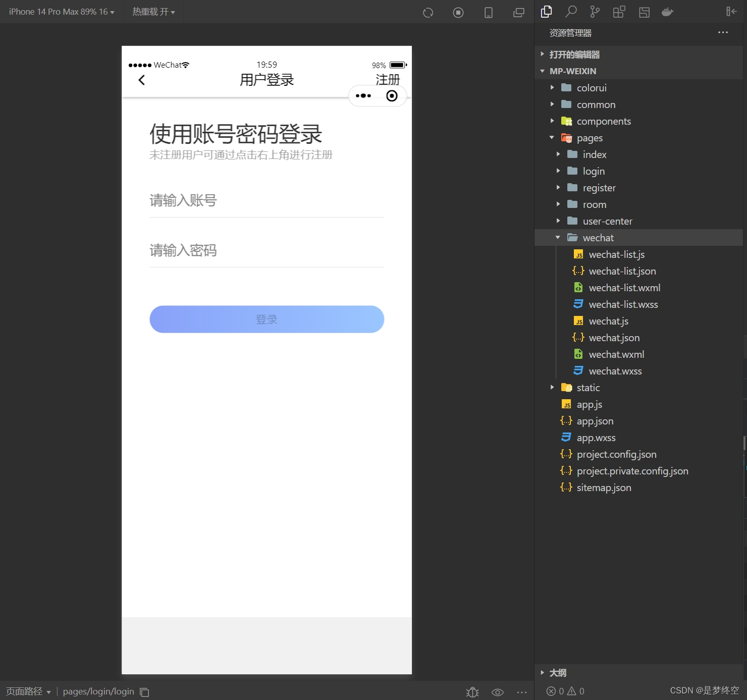Open the bottom bar more options ellipsis
The height and width of the screenshot is (700, 747).
pos(522,692)
